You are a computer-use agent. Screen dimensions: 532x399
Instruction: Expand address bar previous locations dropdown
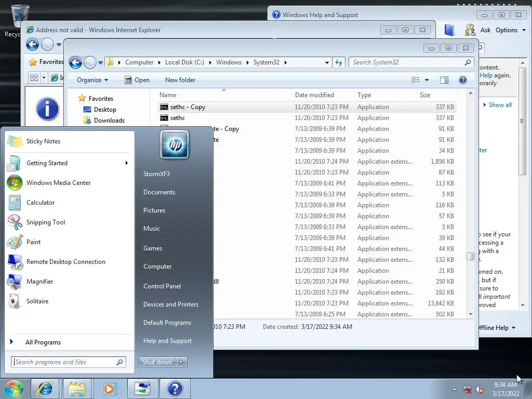point(327,63)
